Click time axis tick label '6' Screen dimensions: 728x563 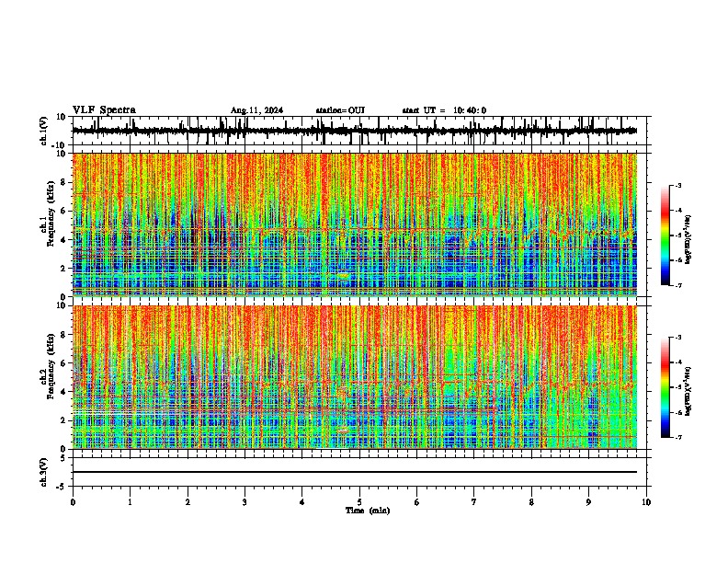417,502
